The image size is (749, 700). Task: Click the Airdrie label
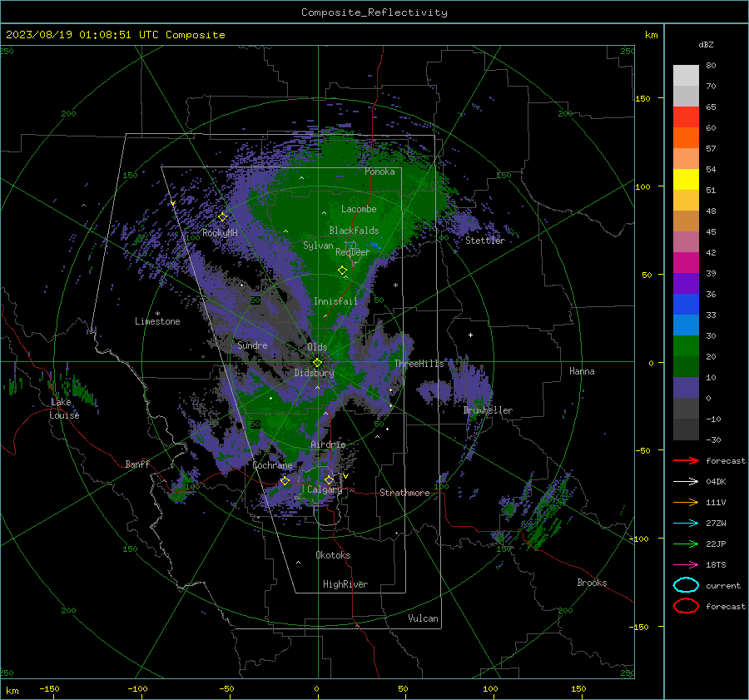328,444
